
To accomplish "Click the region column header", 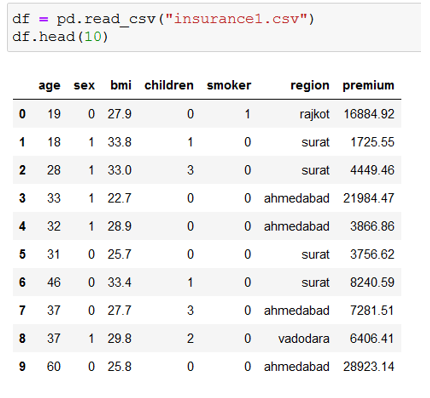I will [310, 86].
